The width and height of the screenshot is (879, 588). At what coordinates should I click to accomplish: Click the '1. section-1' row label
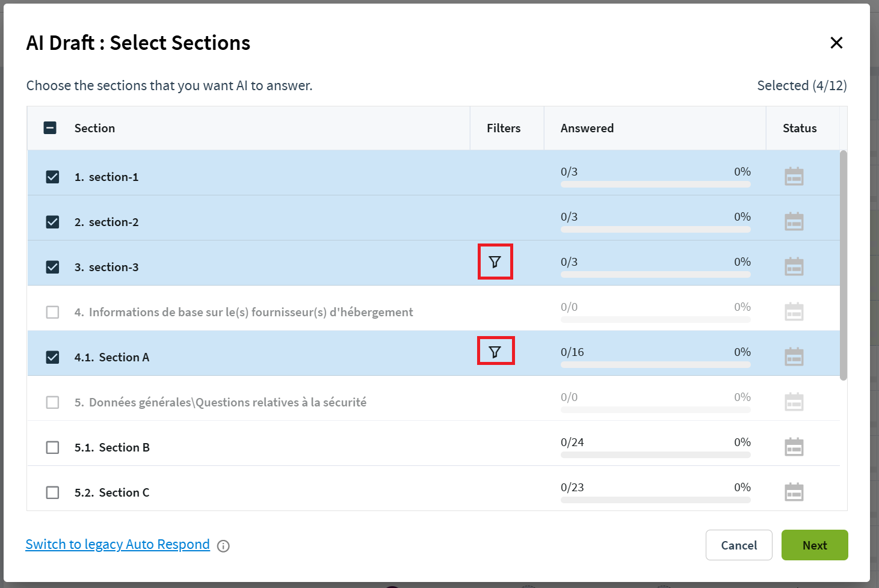pos(106,177)
